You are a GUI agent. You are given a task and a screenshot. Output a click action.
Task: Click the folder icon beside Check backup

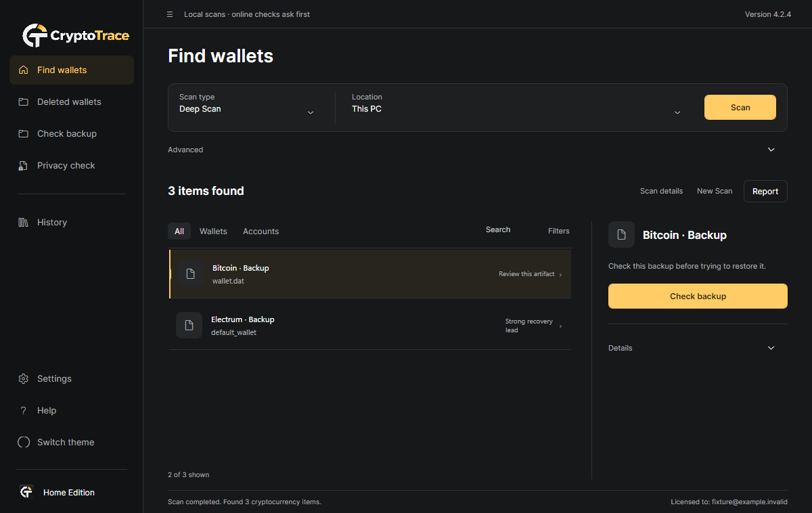pos(24,133)
